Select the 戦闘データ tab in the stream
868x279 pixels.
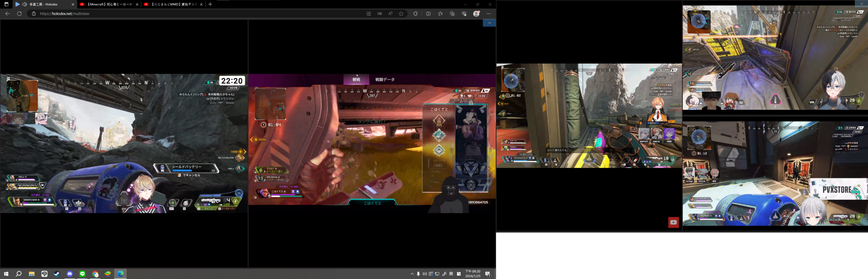tap(385, 79)
